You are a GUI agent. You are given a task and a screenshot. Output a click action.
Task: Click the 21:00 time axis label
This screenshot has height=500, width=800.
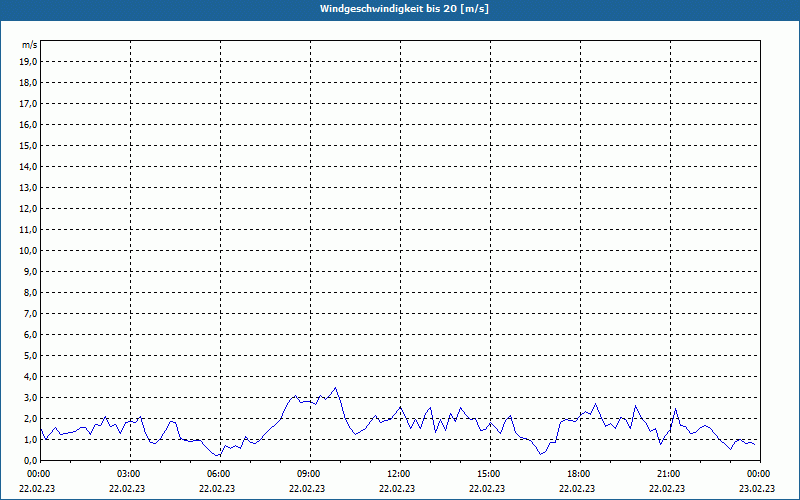coord(670,474)
